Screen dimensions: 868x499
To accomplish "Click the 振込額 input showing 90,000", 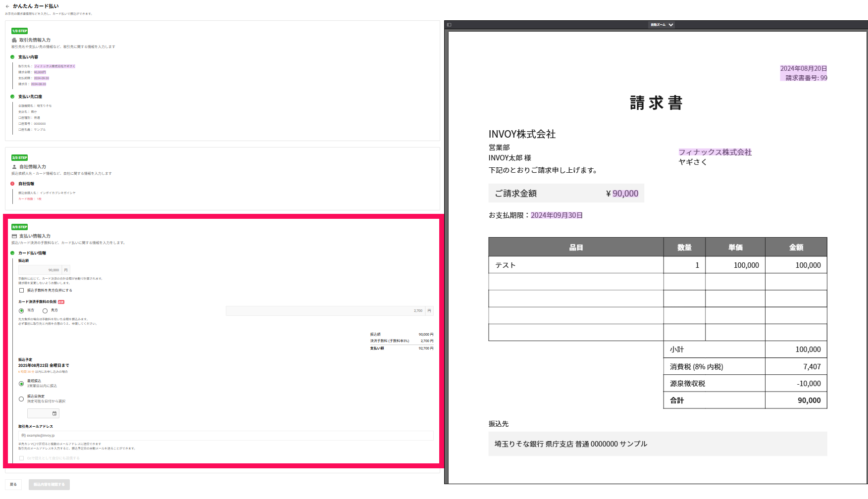I will pyautogui.click(x=40, y=270).
